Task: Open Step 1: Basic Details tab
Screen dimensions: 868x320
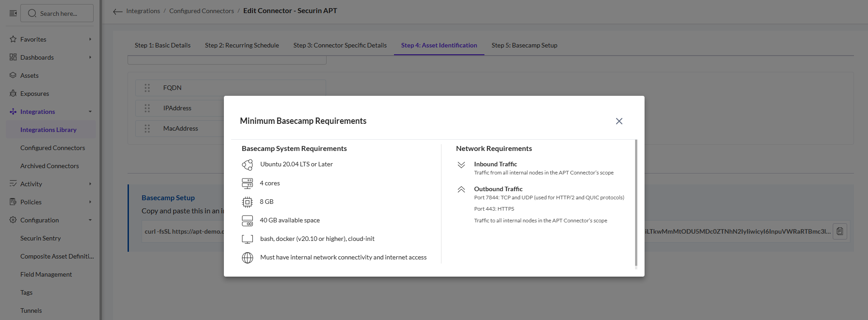Action: (x=162, y=45)
